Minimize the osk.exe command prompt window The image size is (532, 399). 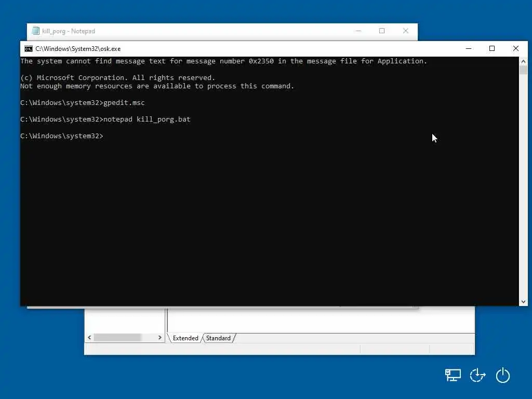(469, 48)
